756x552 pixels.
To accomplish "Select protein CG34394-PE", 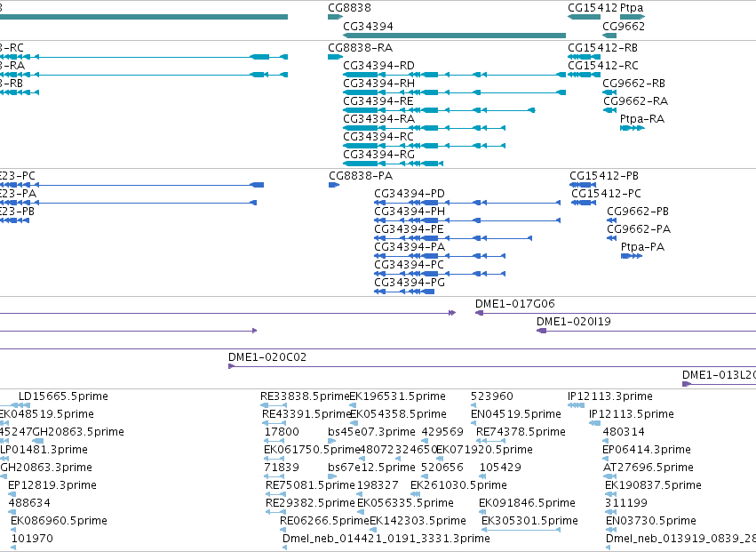I will [x=409, y=229].
